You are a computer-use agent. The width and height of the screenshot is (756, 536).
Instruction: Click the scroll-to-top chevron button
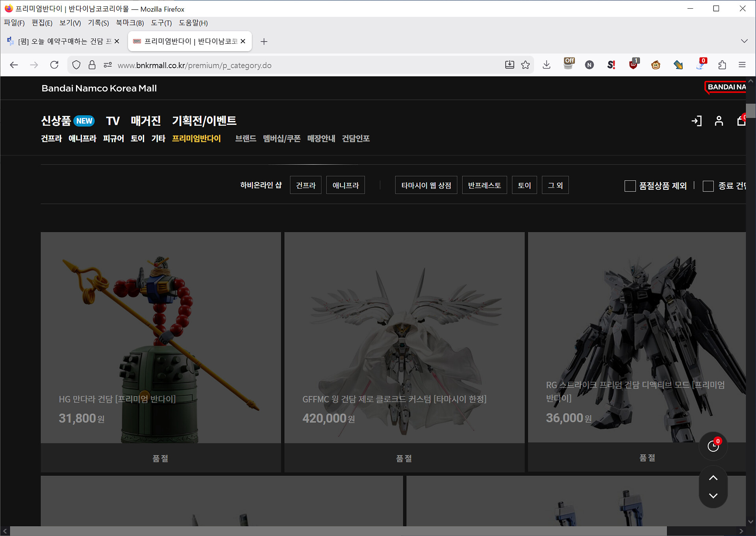[x=713, y=478]
